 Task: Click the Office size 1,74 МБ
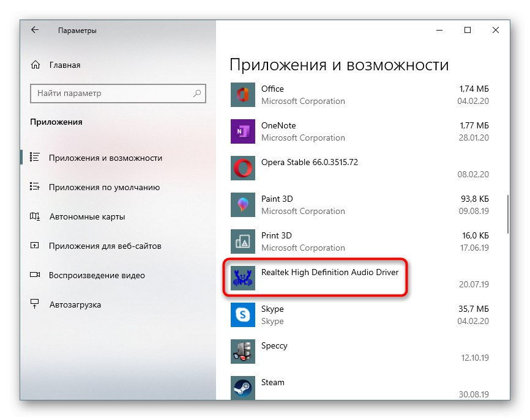pyautogui.click(x=474, y=89)
